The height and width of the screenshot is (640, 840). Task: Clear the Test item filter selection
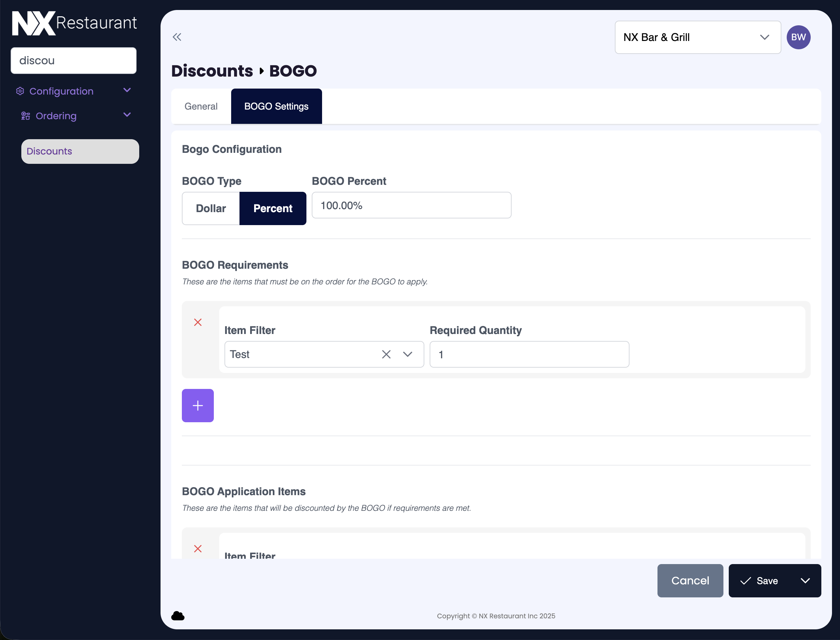(386, 354)
